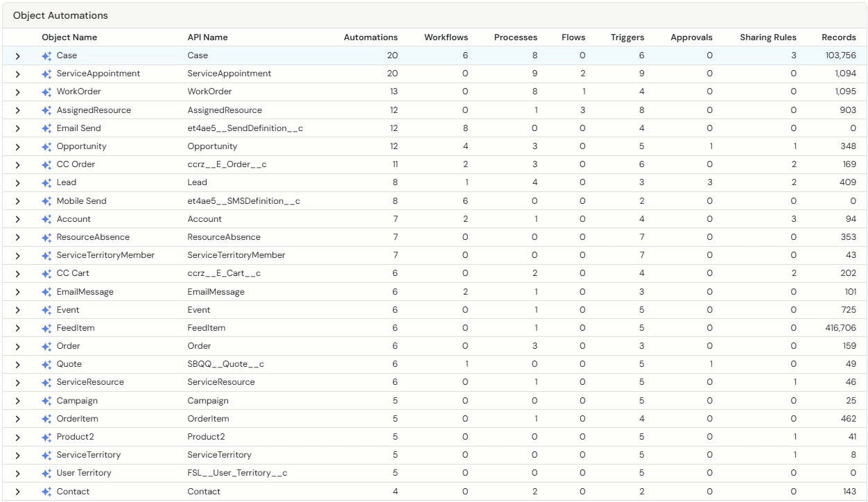Sort by Automations column header
The height and width of the screenshot is (502, 868).
371,37
